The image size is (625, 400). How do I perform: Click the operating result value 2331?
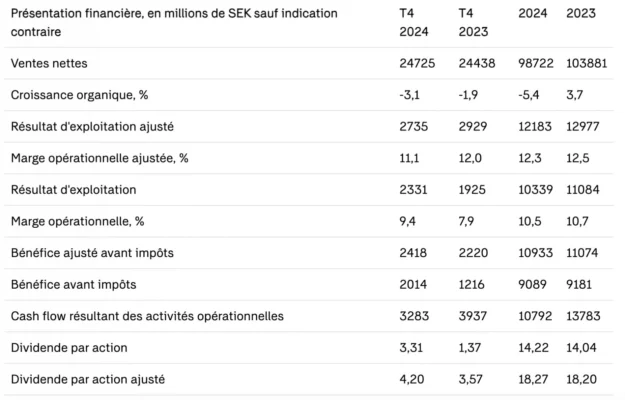pos(412,189)
